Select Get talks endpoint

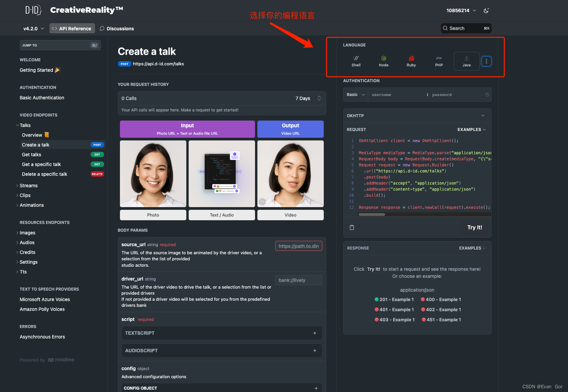(63, 155)
